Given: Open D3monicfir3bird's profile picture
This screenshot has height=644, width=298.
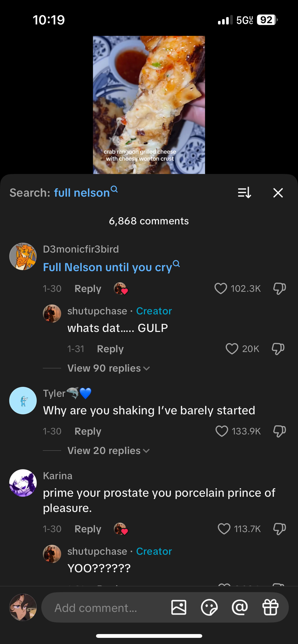Looking at the screenshot, I should 23,256.
